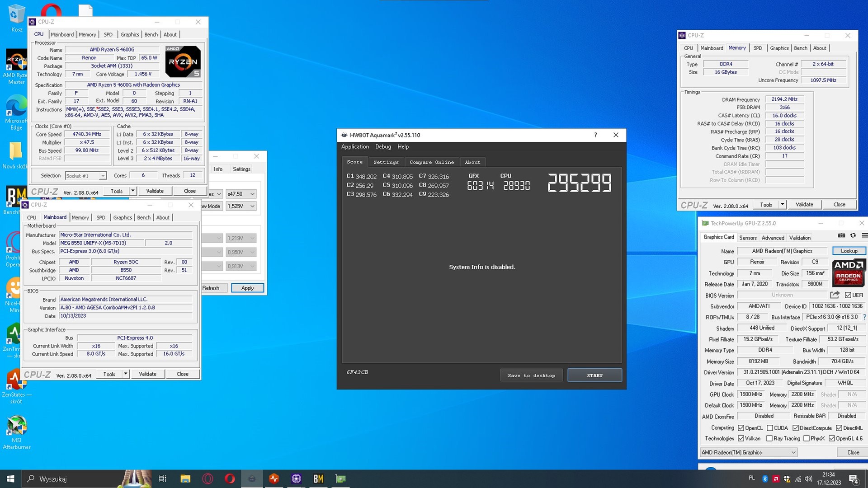Toggle DirectML checkbox in GPU-Z
Image resolution: width=868 pixels, height=488 pixels.
(839, 428)
